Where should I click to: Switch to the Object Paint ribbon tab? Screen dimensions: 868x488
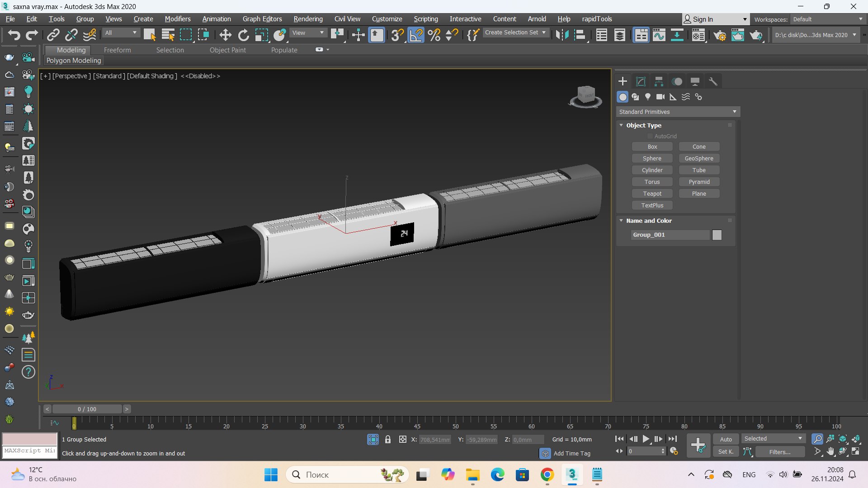227,50
